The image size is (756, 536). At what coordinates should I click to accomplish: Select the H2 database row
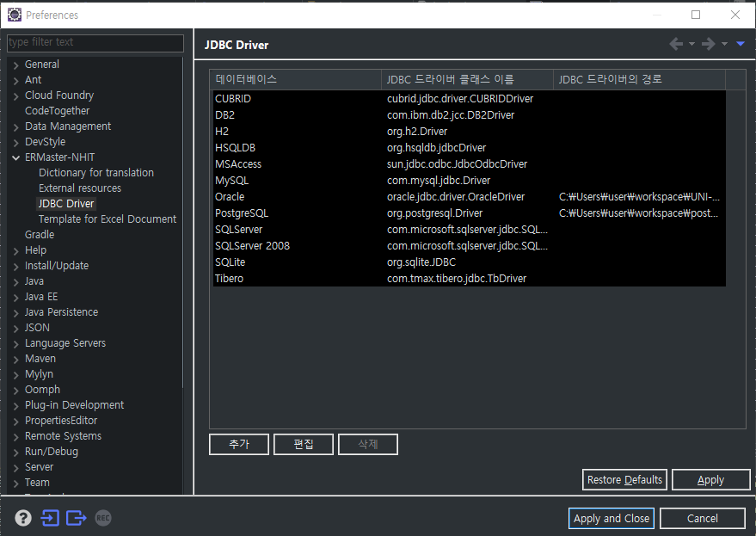[469, 132]
